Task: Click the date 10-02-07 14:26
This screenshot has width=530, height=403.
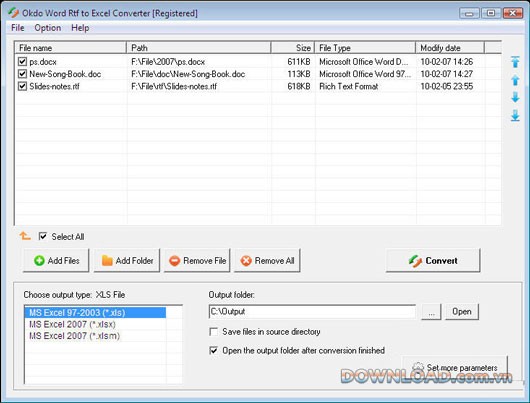Action: click(x=447, y=62)
